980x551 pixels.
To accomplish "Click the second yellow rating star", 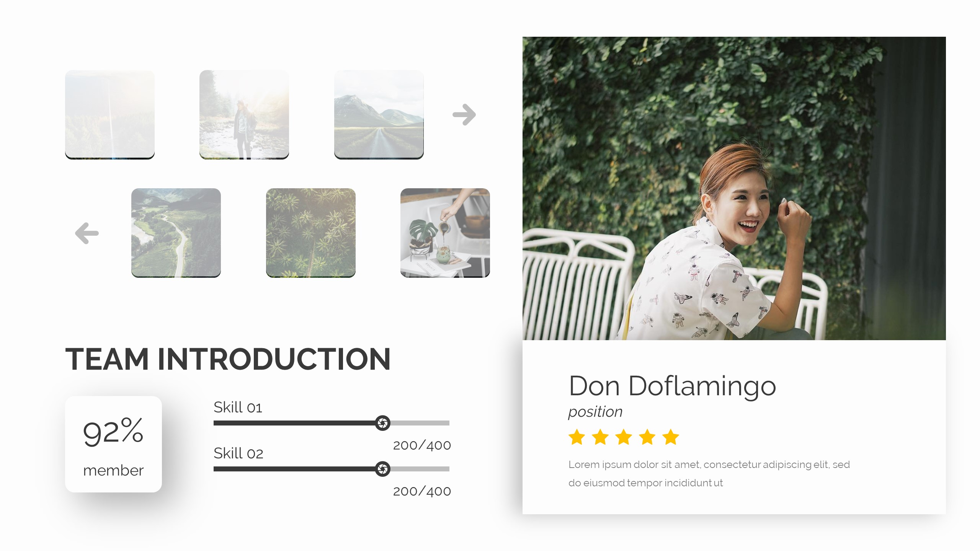I will click(600, 437).
